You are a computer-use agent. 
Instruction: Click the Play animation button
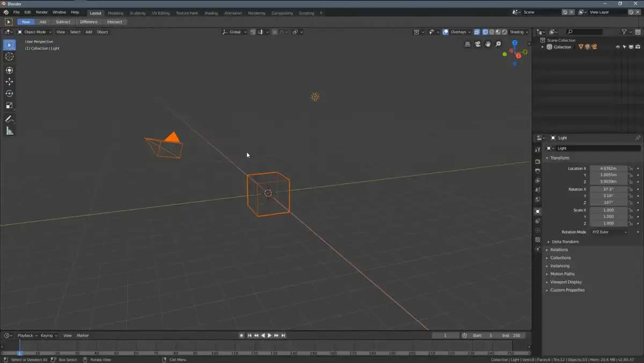coord(269,335)
